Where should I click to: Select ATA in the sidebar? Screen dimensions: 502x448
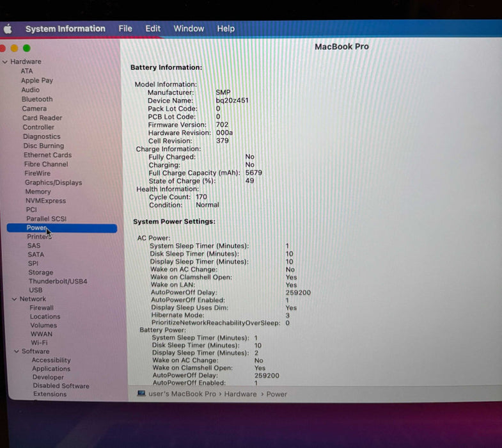pyautogui.click(x=27, y=71)
